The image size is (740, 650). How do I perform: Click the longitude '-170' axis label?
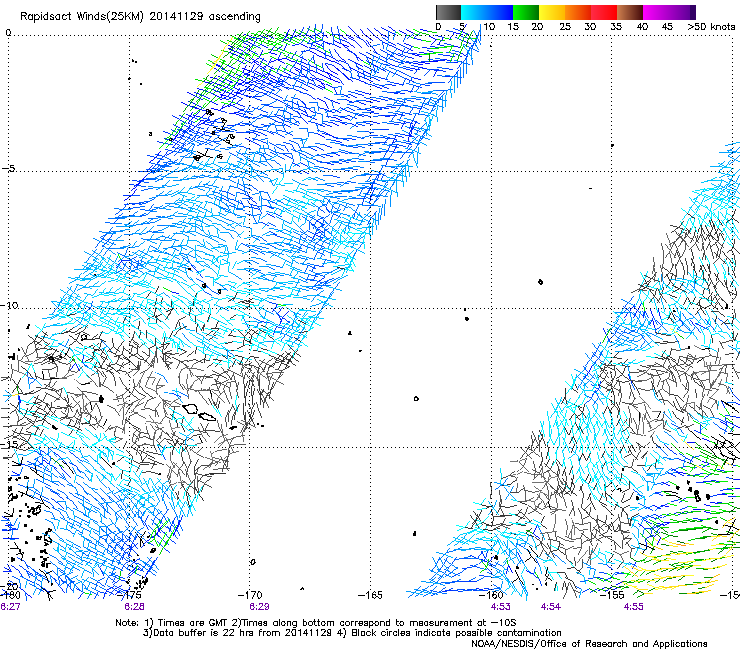(251, 595)
